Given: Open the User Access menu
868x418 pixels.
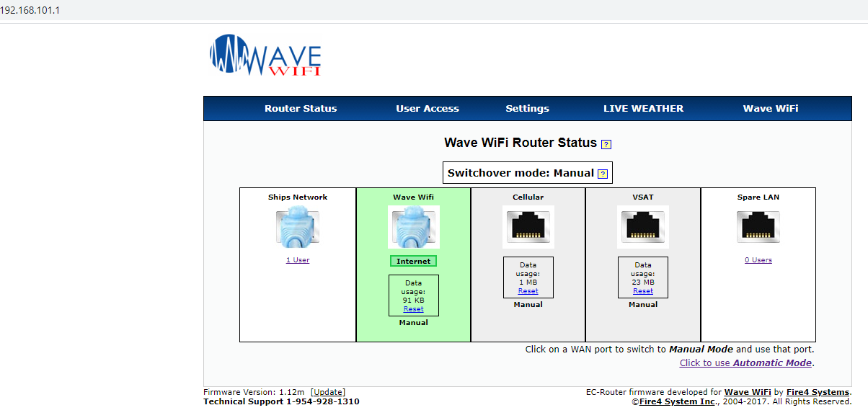Looking at the screenshot, I should pos(428,109).
